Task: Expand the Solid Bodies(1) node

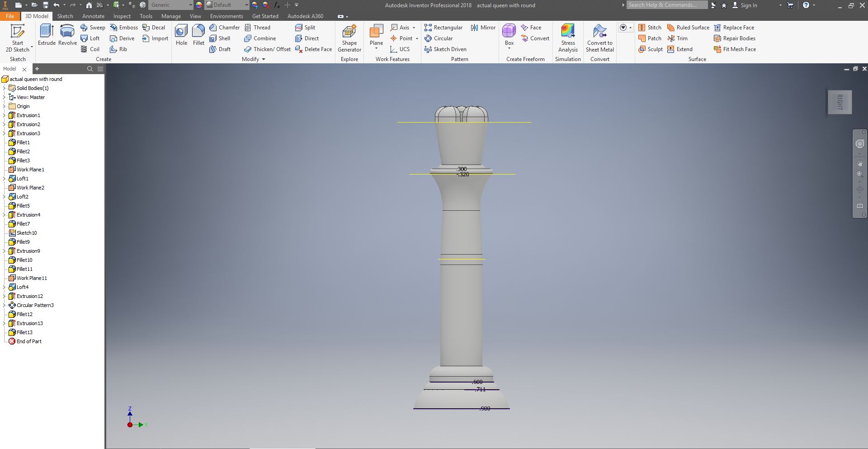Action: click(5, 88)
